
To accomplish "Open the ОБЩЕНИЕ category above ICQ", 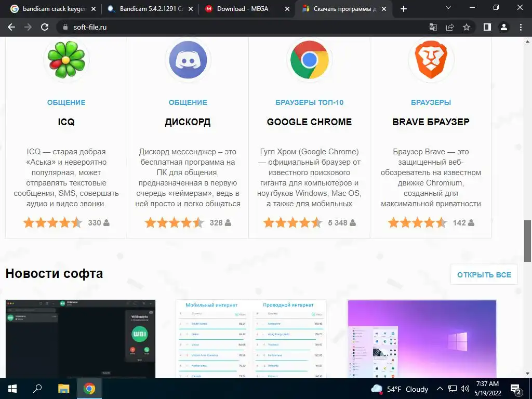I will 66,102.
